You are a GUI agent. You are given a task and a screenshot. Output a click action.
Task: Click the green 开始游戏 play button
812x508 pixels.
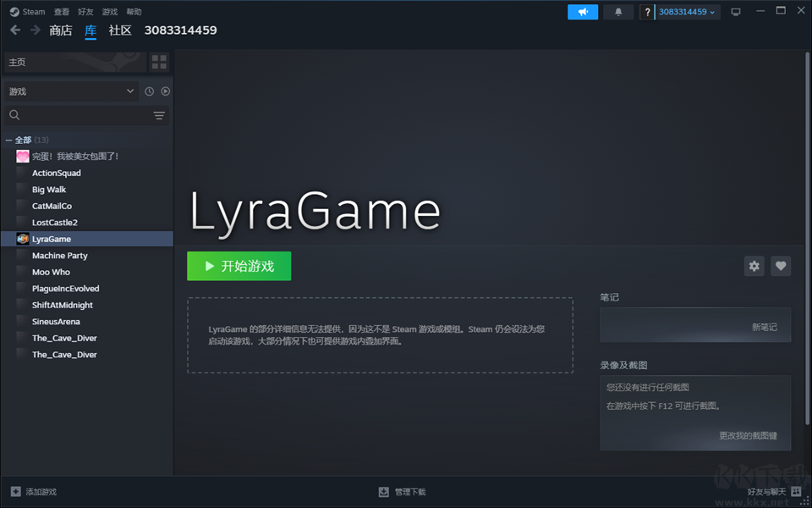pos(239,266)
